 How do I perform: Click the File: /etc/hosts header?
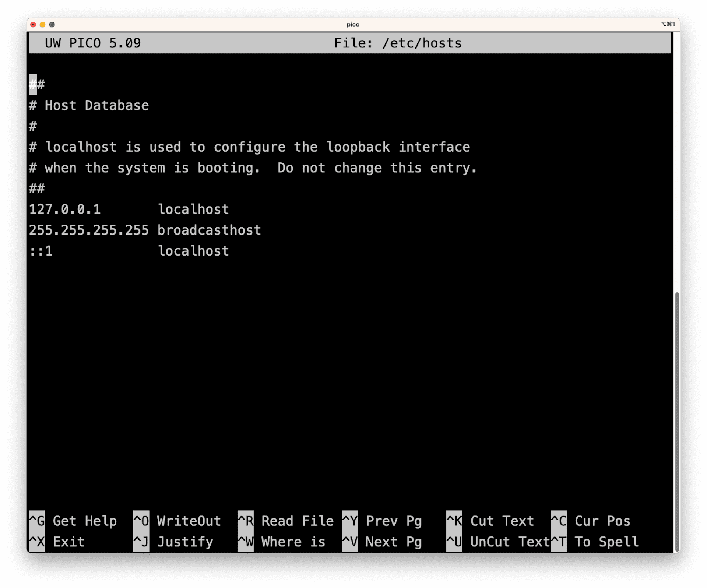coord(397,43)
